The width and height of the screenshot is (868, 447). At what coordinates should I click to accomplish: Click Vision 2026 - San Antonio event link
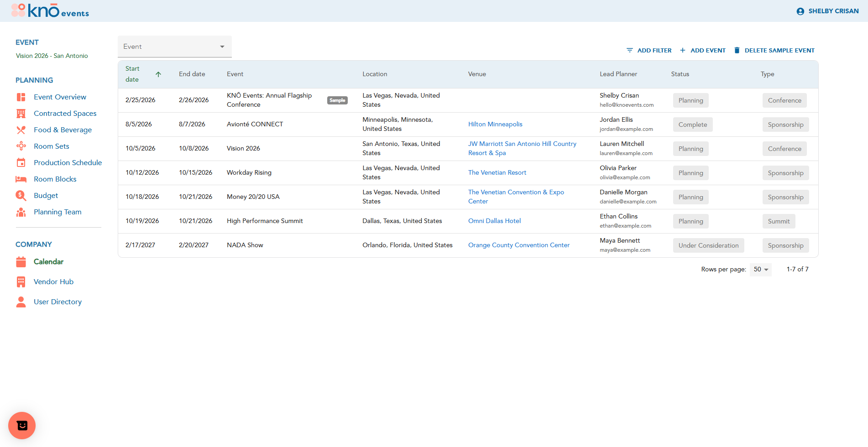point(52,56)
